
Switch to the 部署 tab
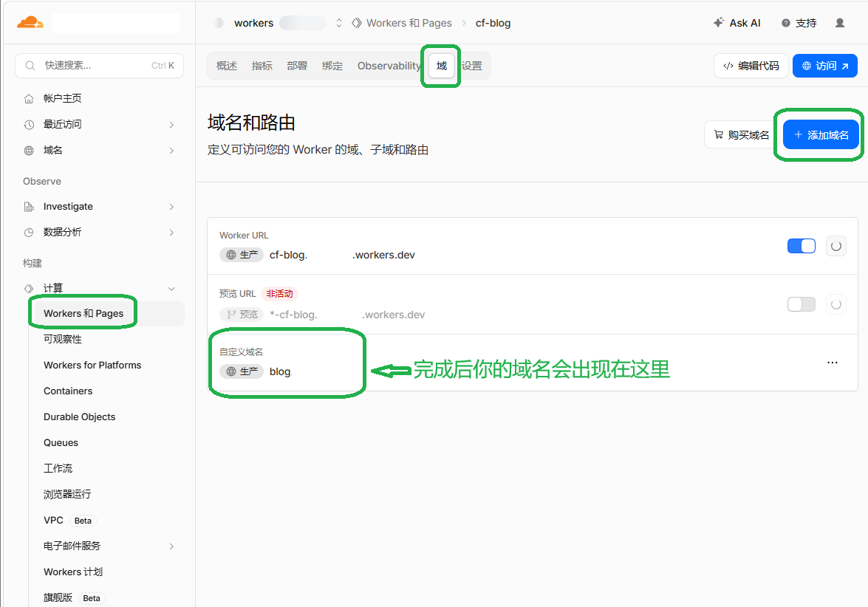[297, 66]
